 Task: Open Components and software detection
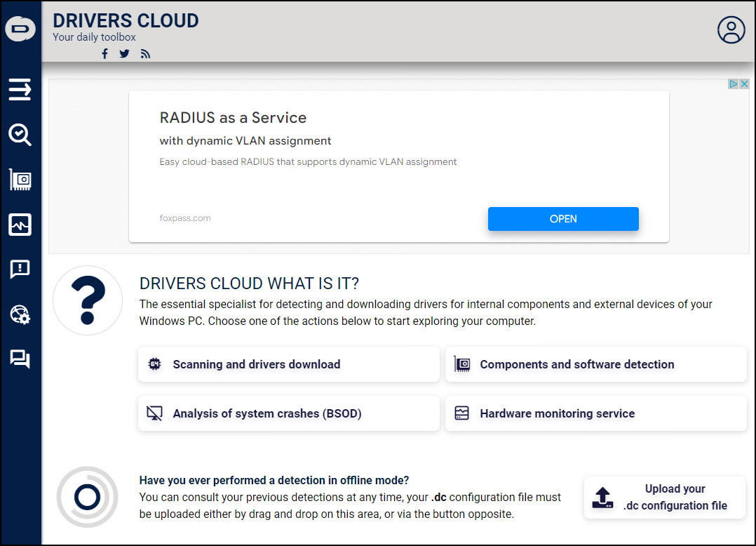click(596, 364)
